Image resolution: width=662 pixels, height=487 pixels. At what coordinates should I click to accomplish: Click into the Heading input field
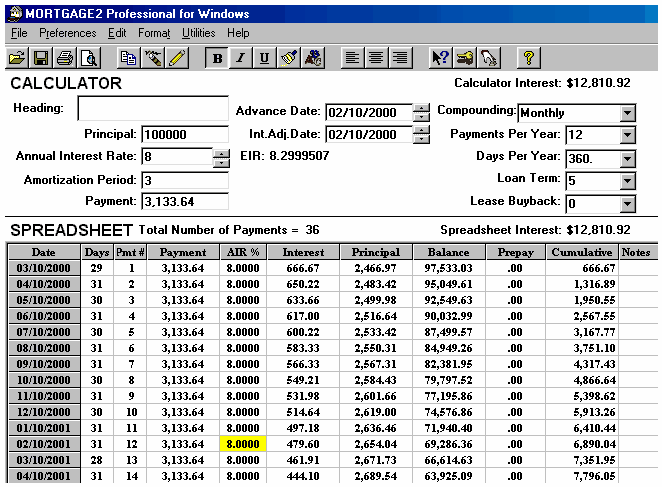[152, 108]
